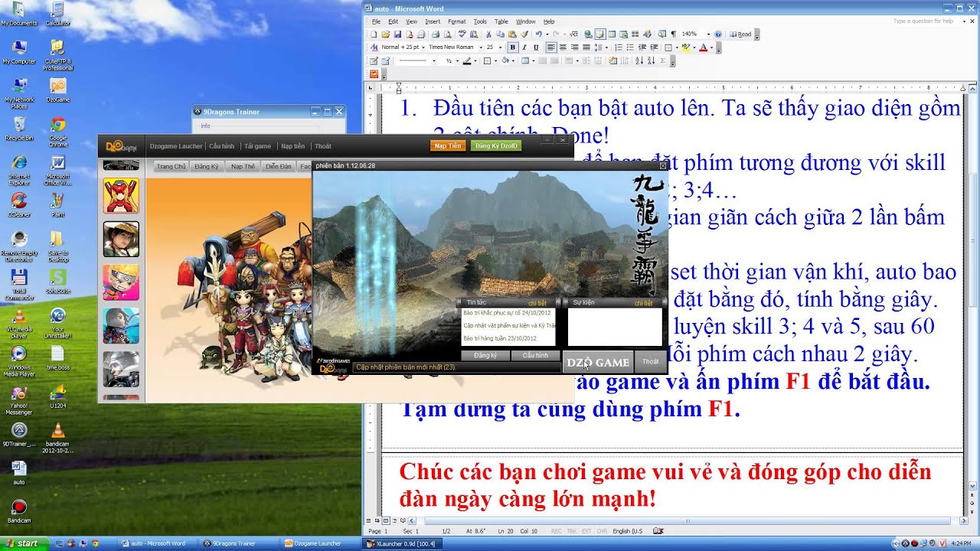Apply the red font color button
This screenshot has width=980, height=551.
703,47
